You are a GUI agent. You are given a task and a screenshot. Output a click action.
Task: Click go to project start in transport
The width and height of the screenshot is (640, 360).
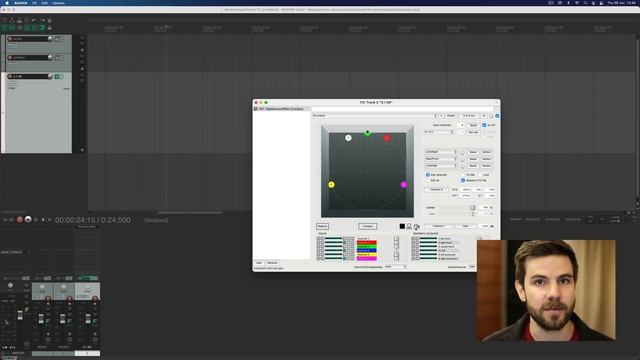(5, 220)
